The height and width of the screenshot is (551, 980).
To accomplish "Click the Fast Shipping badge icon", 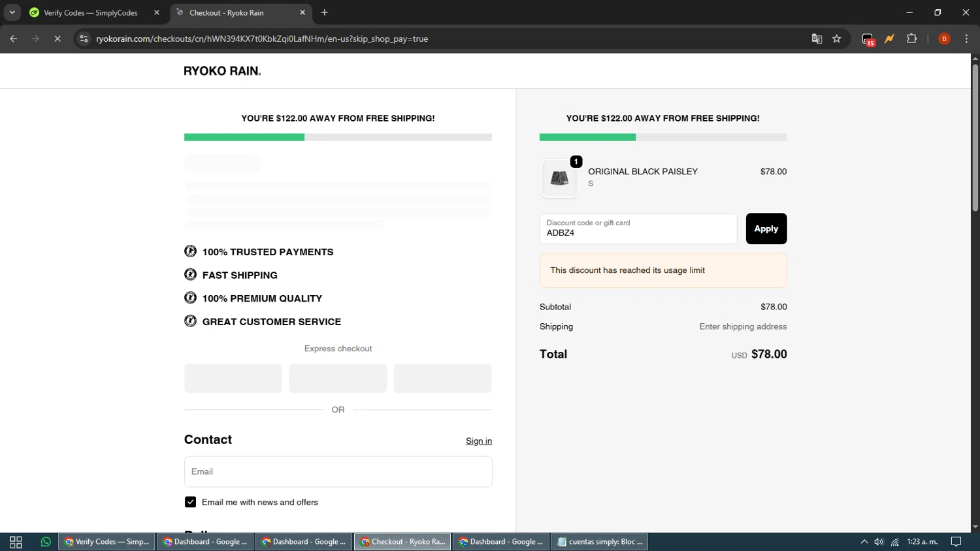I will click(190, 275).
